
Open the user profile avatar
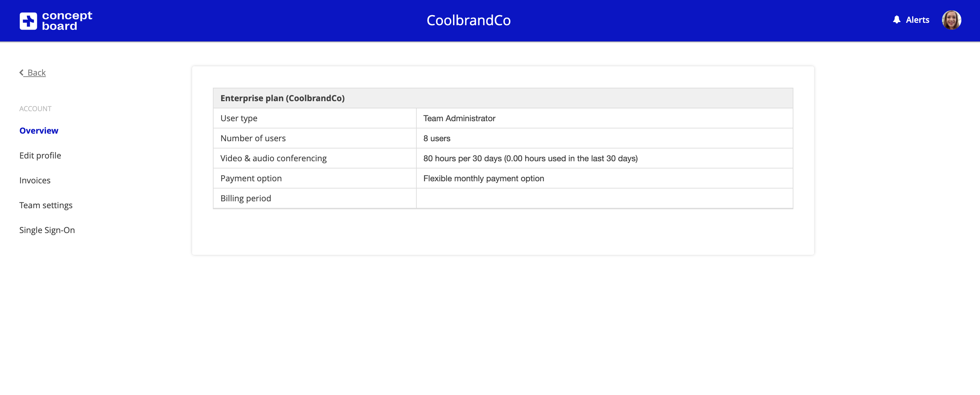[951, 20]
